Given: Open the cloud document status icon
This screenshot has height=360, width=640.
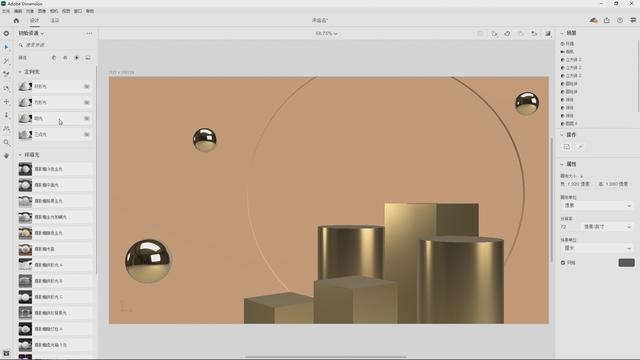Looking at the screenshot, I should (593, 20).
